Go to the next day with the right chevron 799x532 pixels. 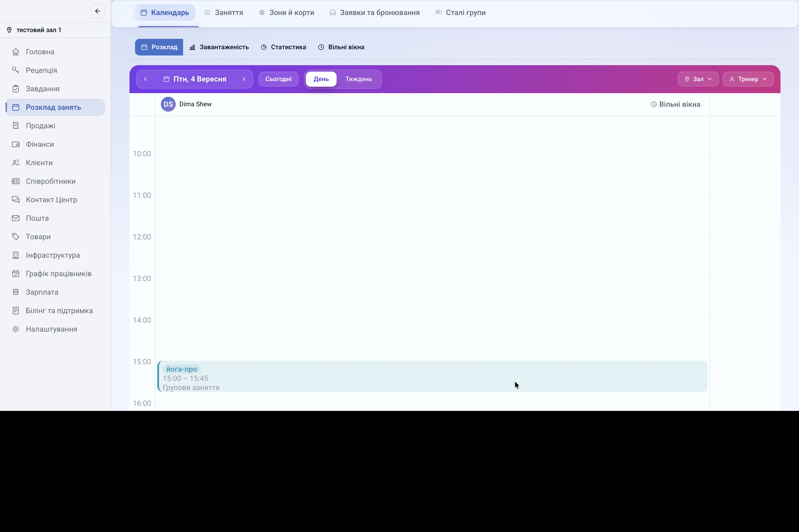(244, 79)
